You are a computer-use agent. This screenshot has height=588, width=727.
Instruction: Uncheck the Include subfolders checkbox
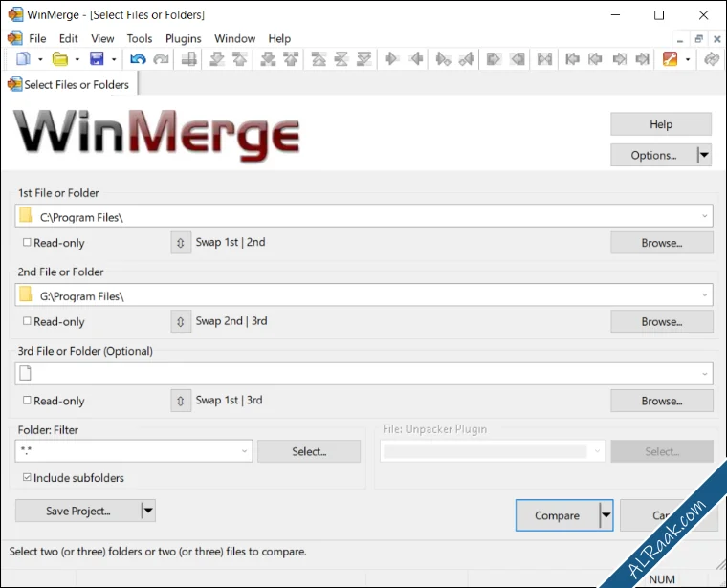(x=28, y=477)
